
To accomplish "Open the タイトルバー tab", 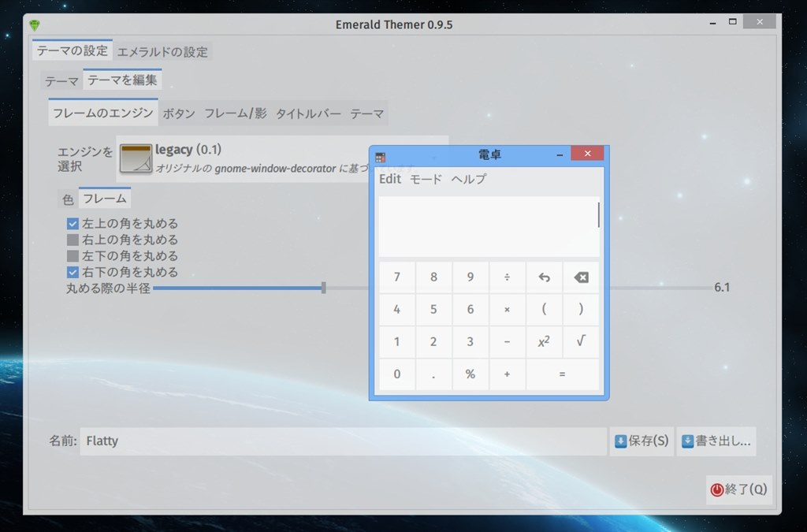I will (x=308, y=113).
